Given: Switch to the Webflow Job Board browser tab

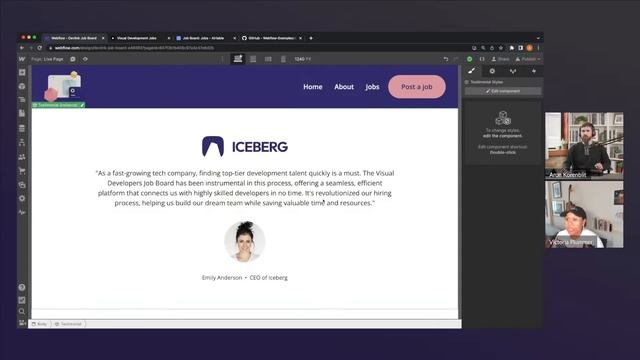Looking at the screenshot, I should tap(74, 38).
